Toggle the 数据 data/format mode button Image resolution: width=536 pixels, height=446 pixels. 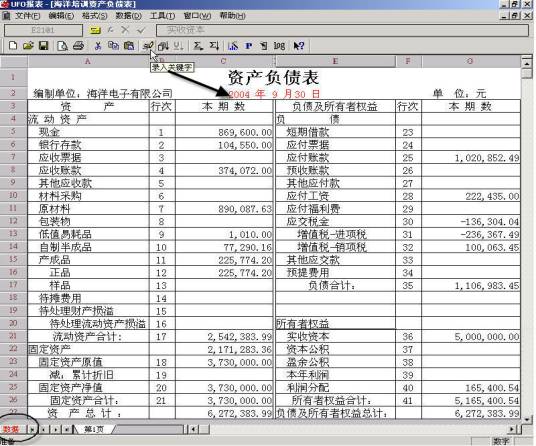click(x=11, y=429)
